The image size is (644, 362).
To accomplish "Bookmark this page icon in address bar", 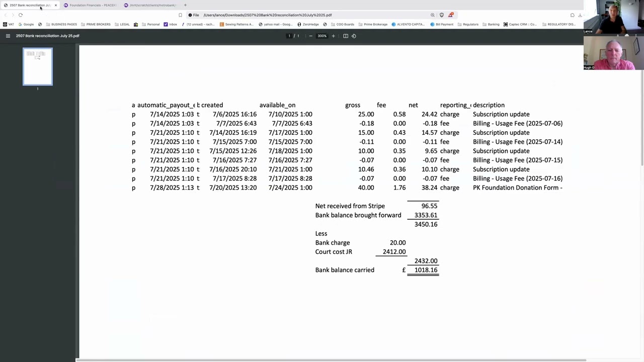I will point(180,15).
